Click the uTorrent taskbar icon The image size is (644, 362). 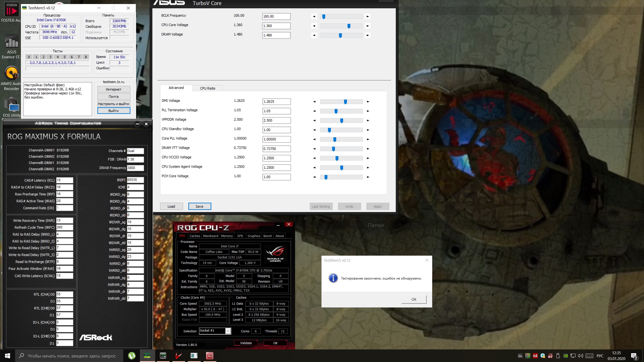(x=132, y=356)
